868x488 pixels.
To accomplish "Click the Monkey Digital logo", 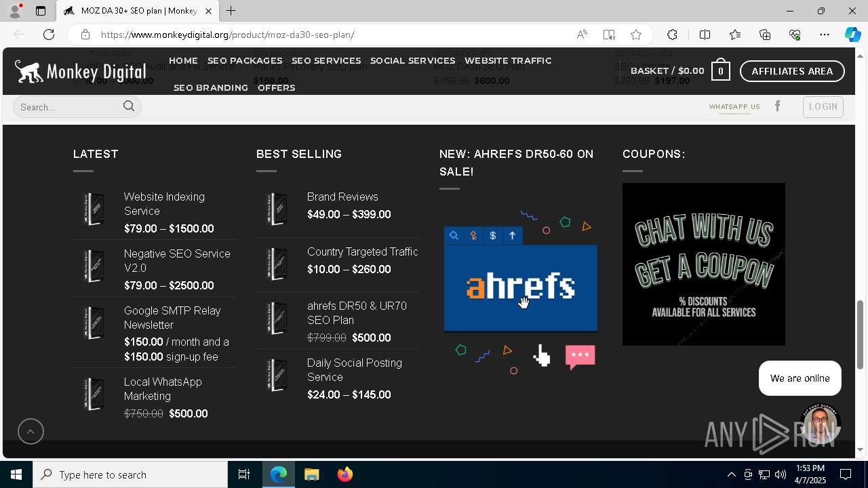I will [80, 71].
